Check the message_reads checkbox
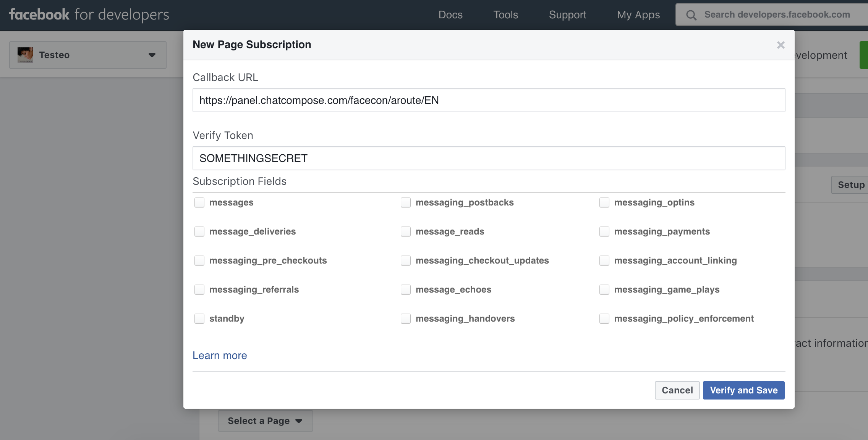868x440 pixels. tap(406, 231)
